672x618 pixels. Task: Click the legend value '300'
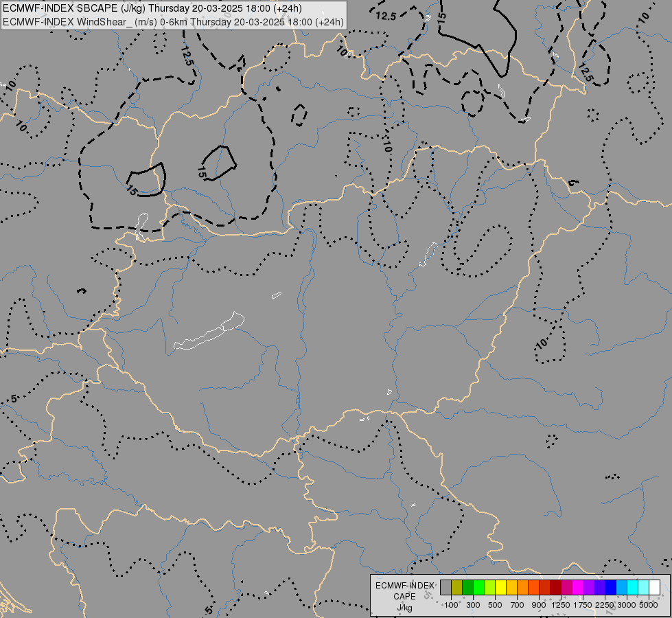click(473, 605)
